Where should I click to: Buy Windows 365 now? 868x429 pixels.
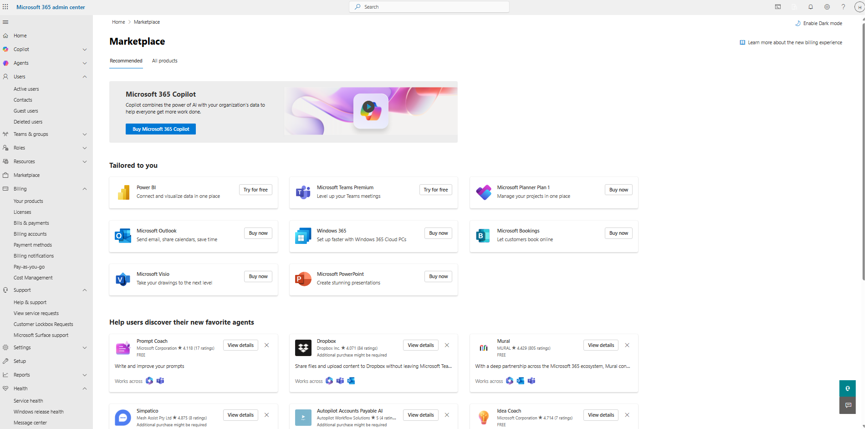click(439, 233)
